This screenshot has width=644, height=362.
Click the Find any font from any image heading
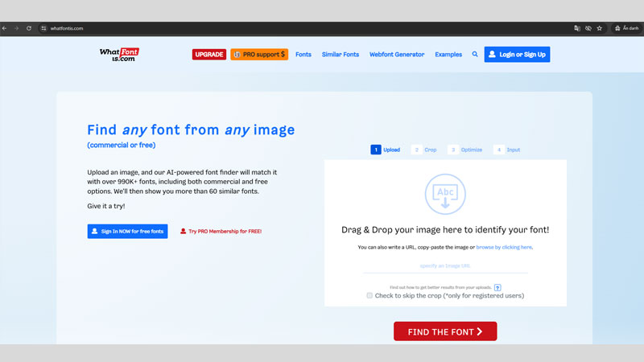click(x=191, y=130)
